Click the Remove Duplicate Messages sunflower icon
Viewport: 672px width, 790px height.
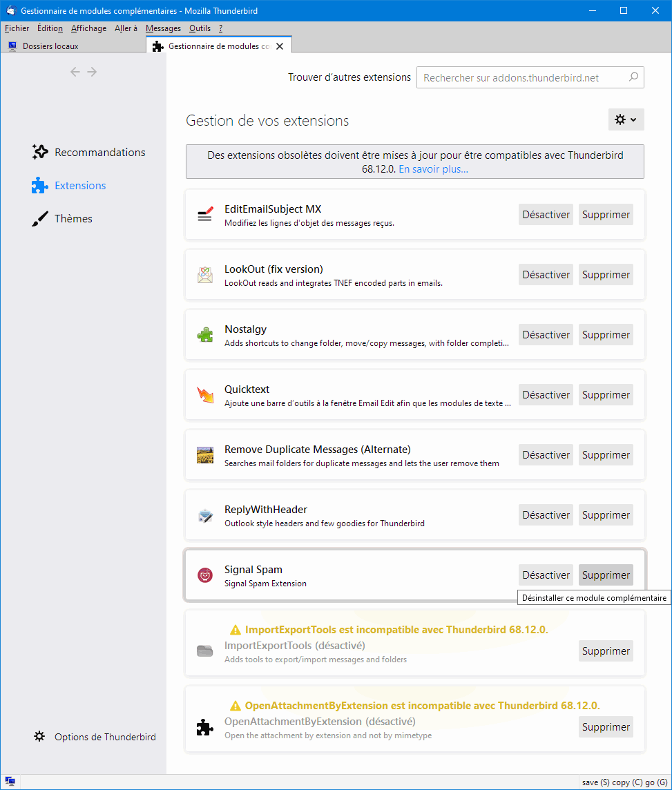tap(205, 455)
